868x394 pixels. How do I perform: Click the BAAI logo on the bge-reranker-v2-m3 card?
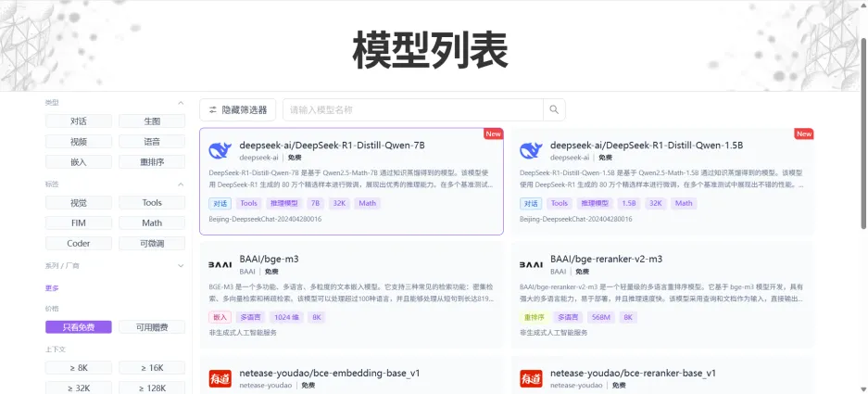point(531,264)
